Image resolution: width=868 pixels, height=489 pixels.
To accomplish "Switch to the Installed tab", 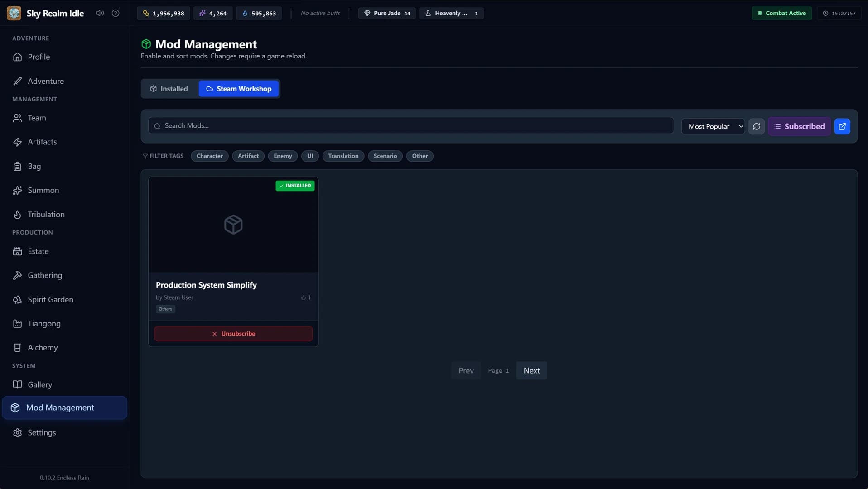I will [x=169, y=88].
